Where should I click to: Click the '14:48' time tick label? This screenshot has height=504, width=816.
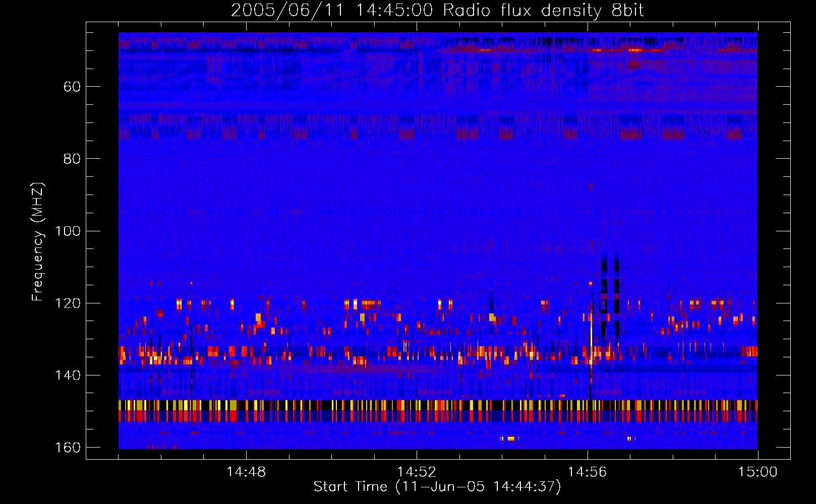pyautogui.click(x=246, y=472)
